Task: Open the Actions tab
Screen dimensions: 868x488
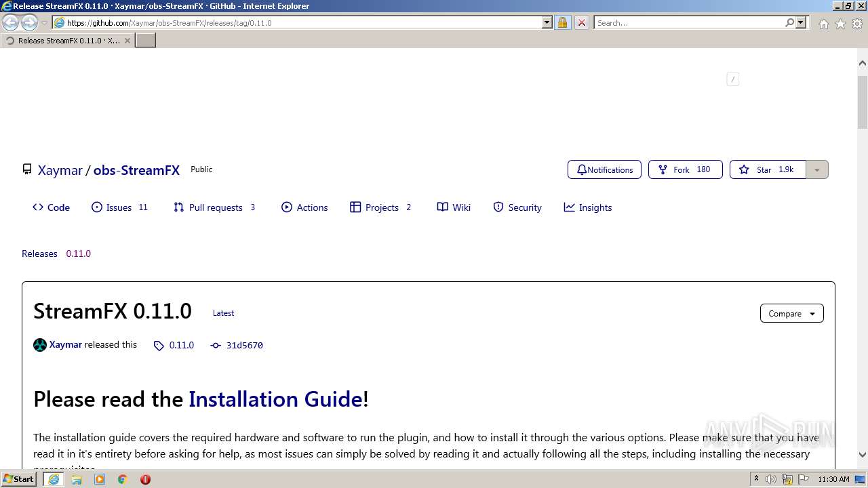Action: [x=304, y=207]
